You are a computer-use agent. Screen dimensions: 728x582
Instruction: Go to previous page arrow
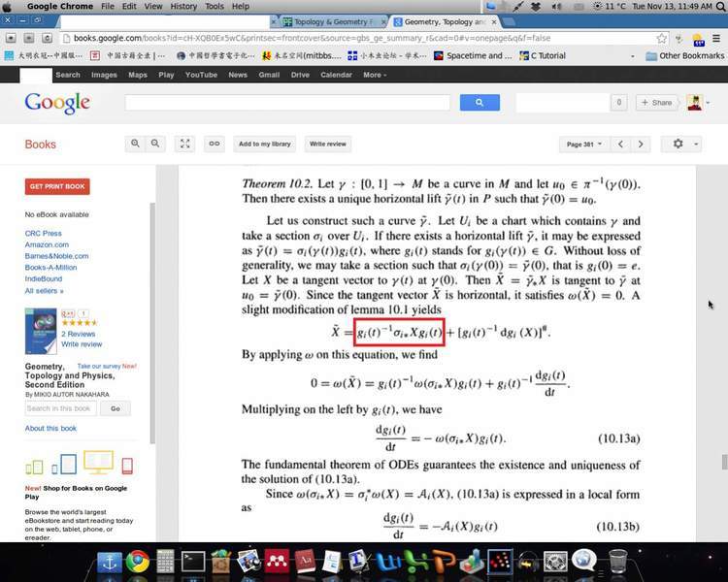click(x=621, y=145)
